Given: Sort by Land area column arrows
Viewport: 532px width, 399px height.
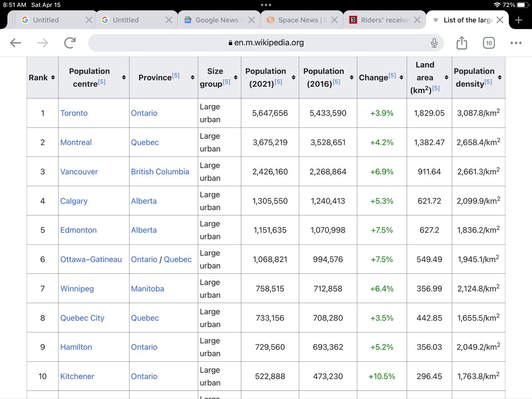Looking at the screenshot, I should coord(446,78).
